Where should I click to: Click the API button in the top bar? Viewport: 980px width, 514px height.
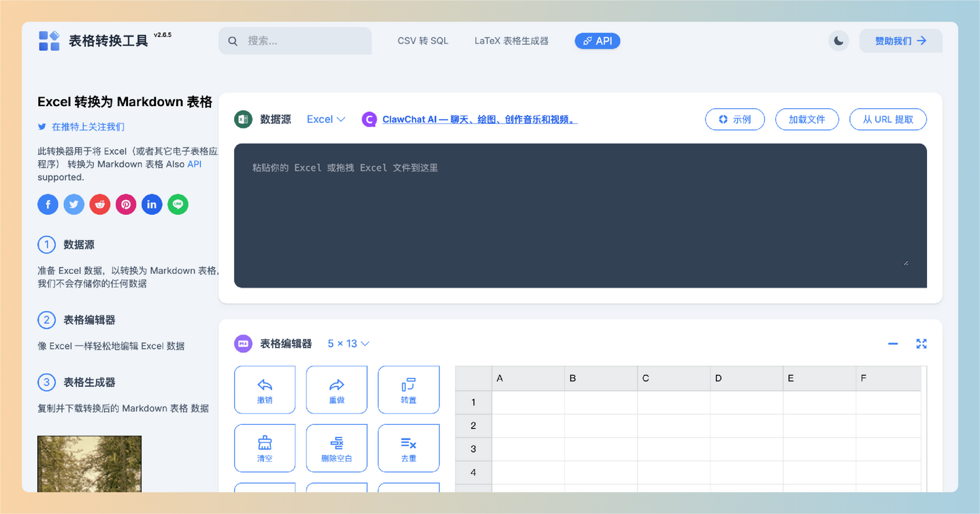(x=597, y=41)
